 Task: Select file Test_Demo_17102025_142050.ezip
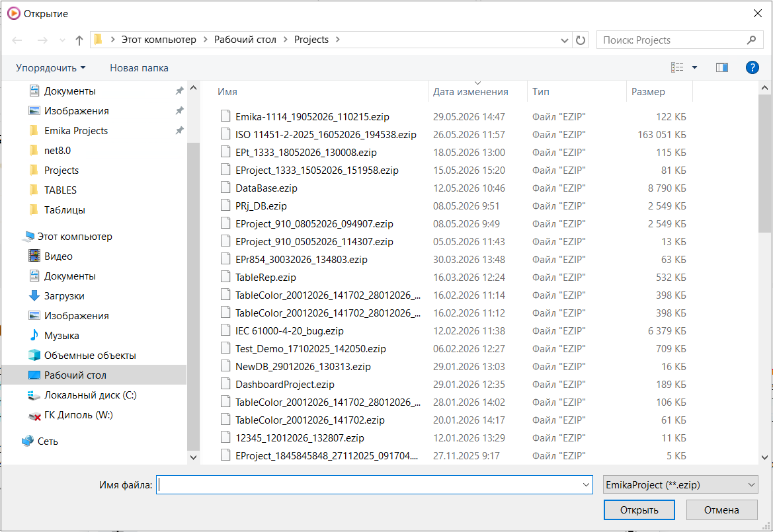[x=311, y=349]
